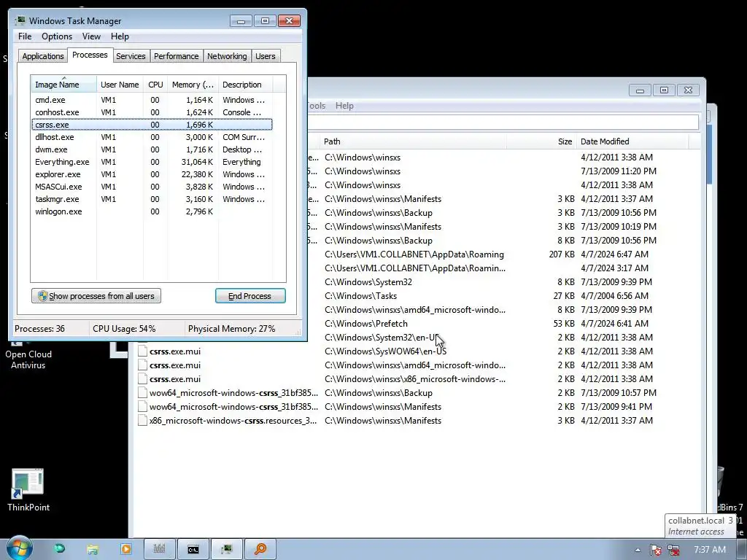Open the Windows Start orb
This screenshot has height=560, width=747.
point(20,548)
